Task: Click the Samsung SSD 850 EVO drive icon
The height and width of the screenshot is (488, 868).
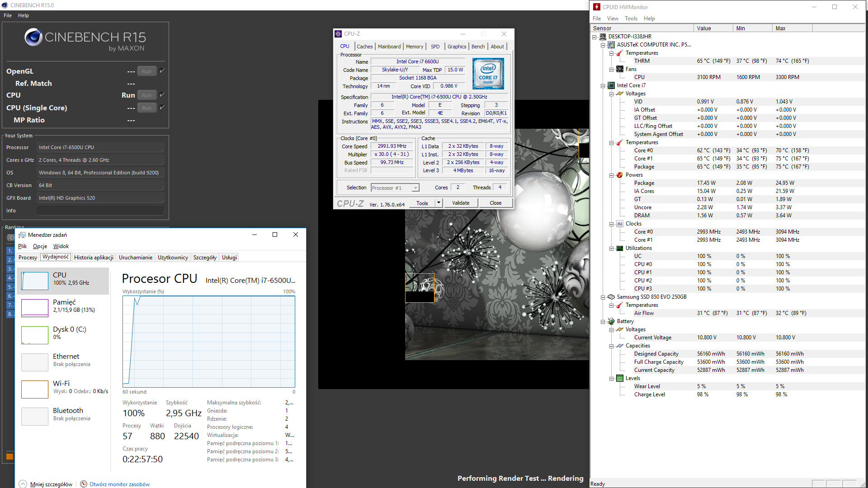Action: [x=611, y=297]
